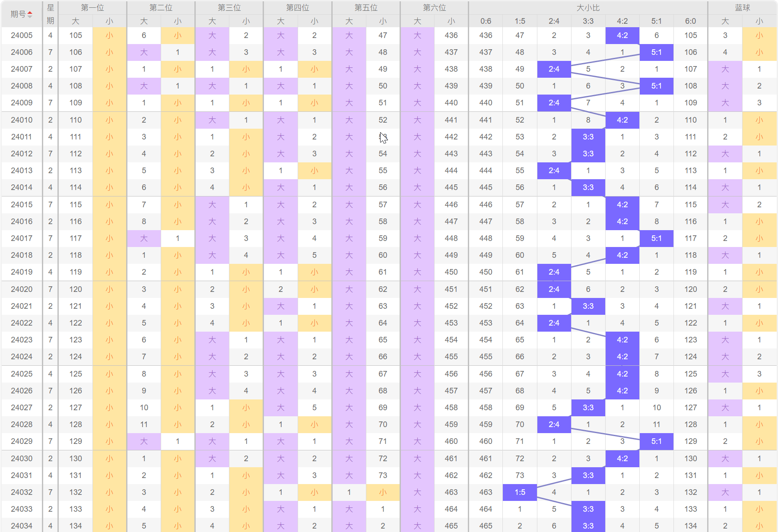Click the 2:4 ratio column header
The height and width of the screenshot is (532, 778).
tap(554, 21)
